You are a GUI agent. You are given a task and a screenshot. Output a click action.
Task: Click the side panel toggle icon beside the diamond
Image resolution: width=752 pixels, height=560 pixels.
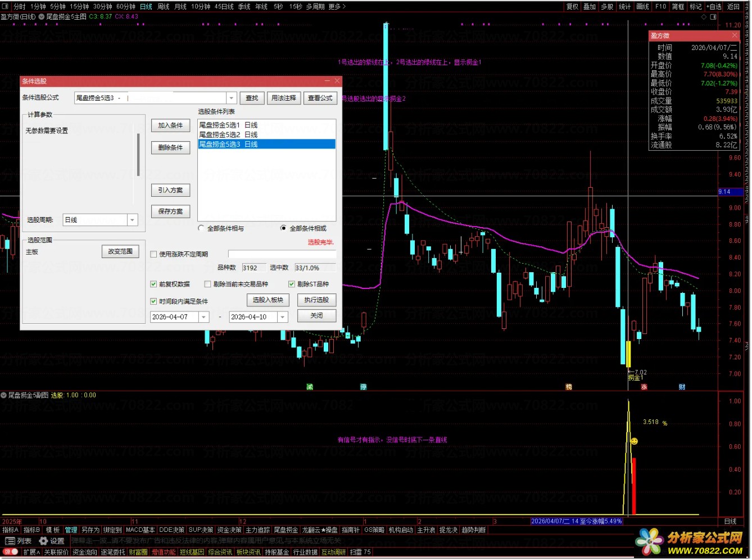tap(714, 17)
